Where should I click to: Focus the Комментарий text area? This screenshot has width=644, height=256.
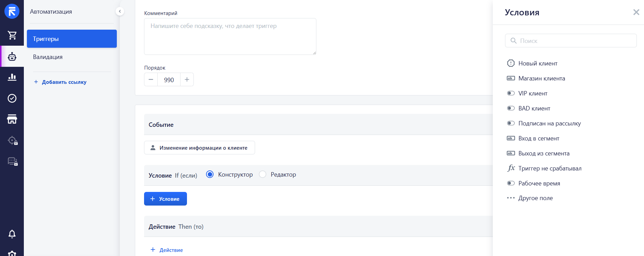click(x=230, y=36)
